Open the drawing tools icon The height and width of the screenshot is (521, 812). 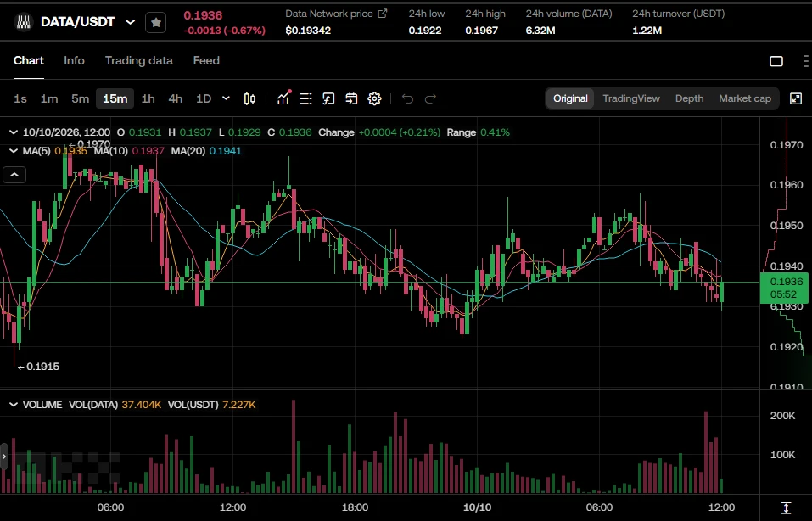coord(328,98)
